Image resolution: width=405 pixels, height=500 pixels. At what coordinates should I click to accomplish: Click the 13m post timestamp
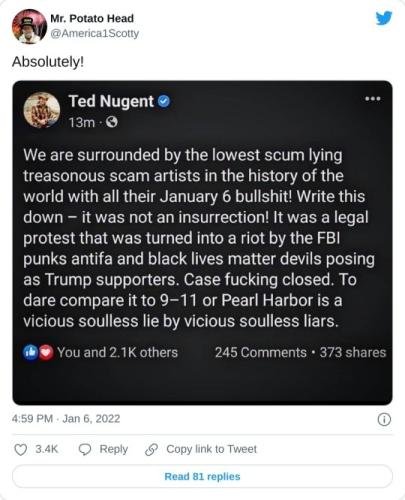(x=82, y=123)
